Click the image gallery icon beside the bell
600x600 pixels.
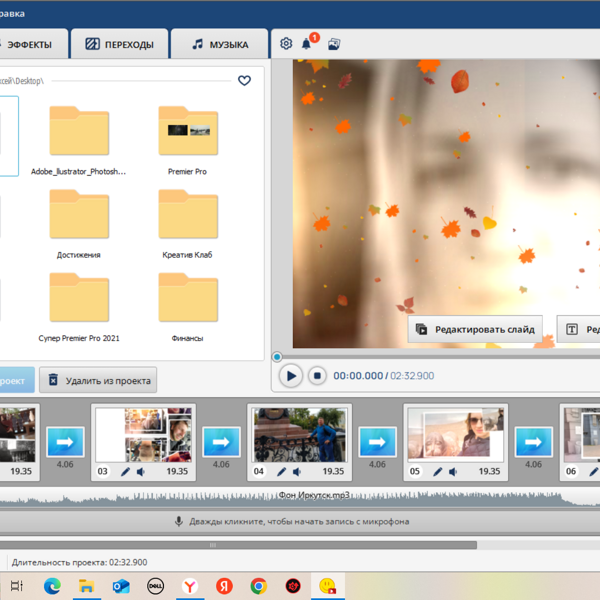tap(334, 44)
